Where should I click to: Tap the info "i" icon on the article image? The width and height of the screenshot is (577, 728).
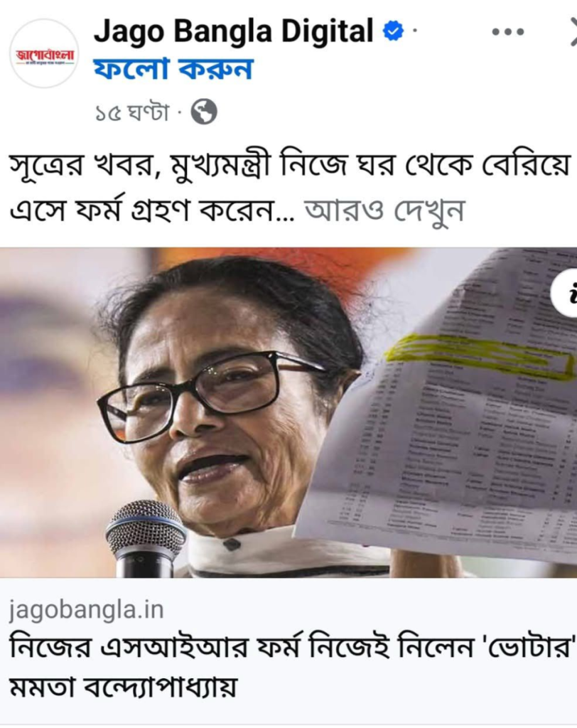point(567,294)
